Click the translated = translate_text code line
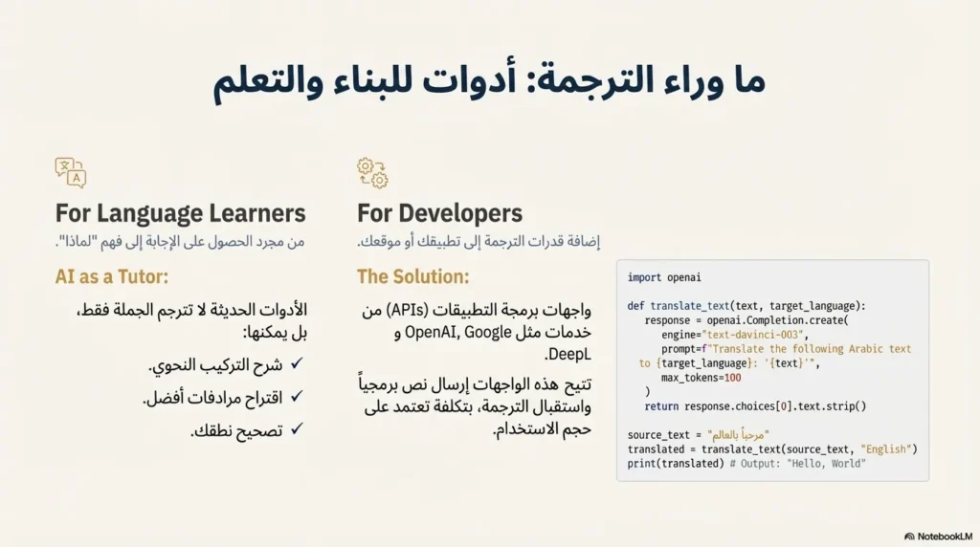This screenshot has width=980, height=547. click(772, 449)
